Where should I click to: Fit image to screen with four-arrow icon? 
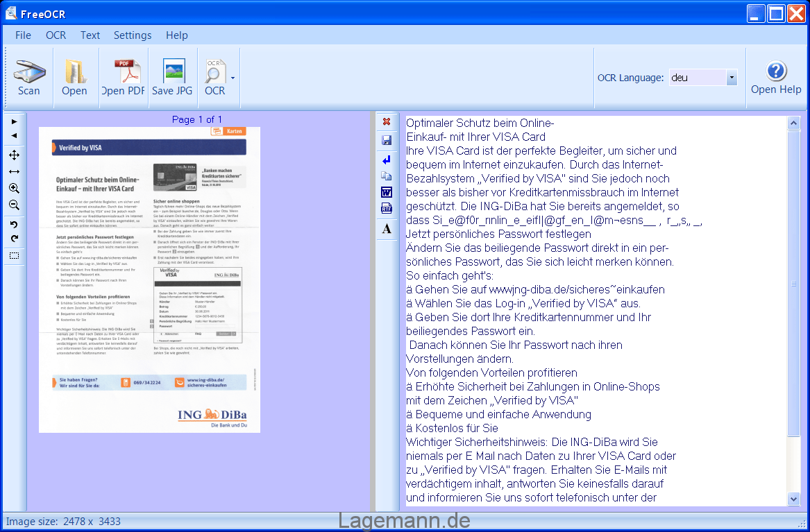click(x=15, y=155)
